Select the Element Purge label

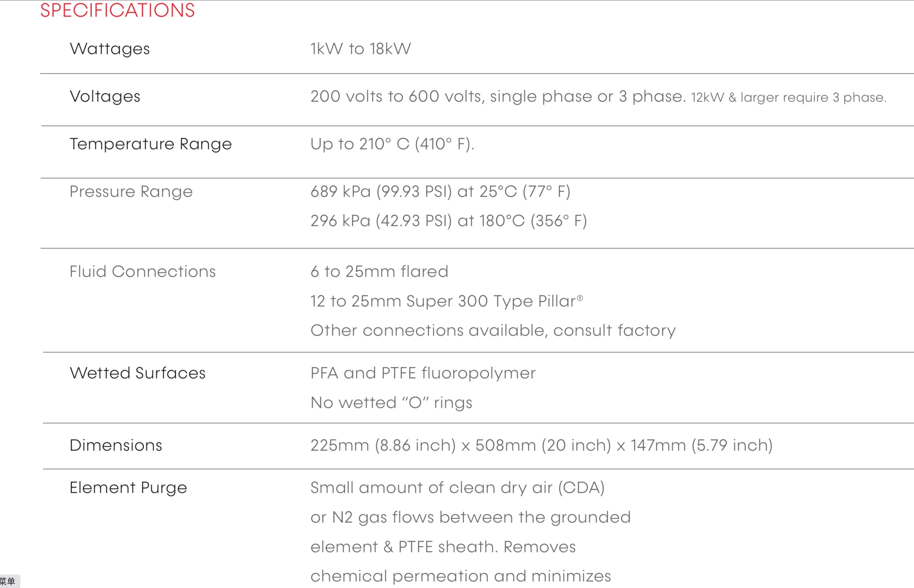click(128, 488)
